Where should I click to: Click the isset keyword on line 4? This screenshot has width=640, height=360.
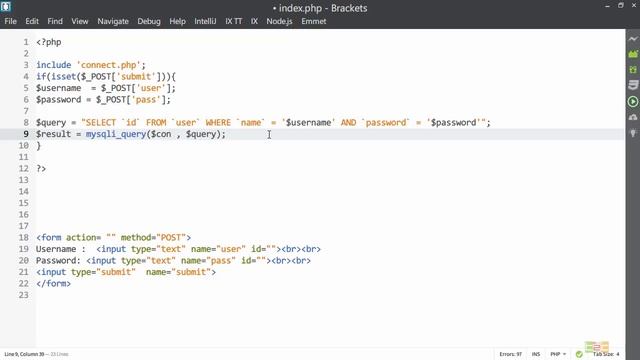click(63, 76)
